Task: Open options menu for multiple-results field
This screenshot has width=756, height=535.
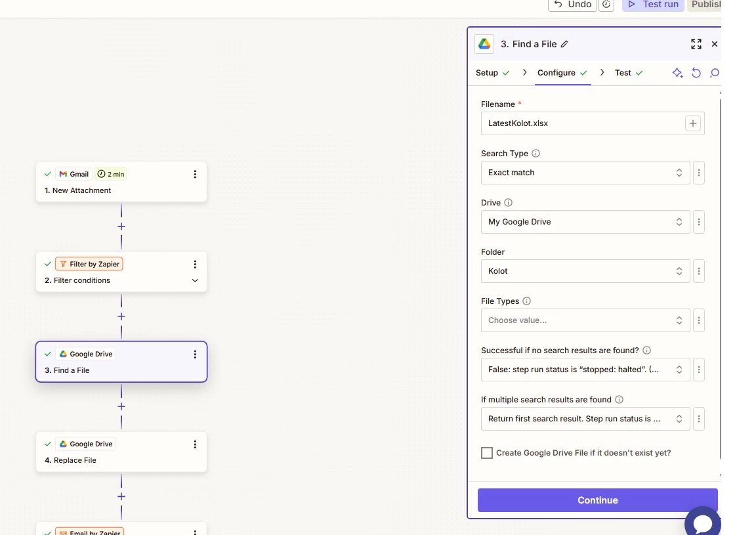Action: 699,419
